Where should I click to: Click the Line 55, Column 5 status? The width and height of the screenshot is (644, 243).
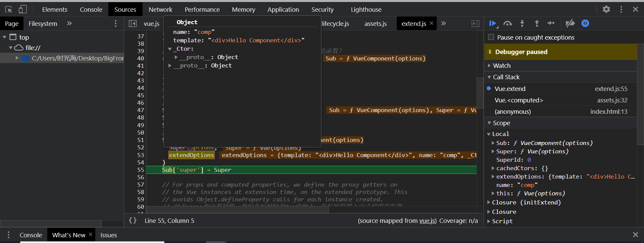(x=169, y=221)
